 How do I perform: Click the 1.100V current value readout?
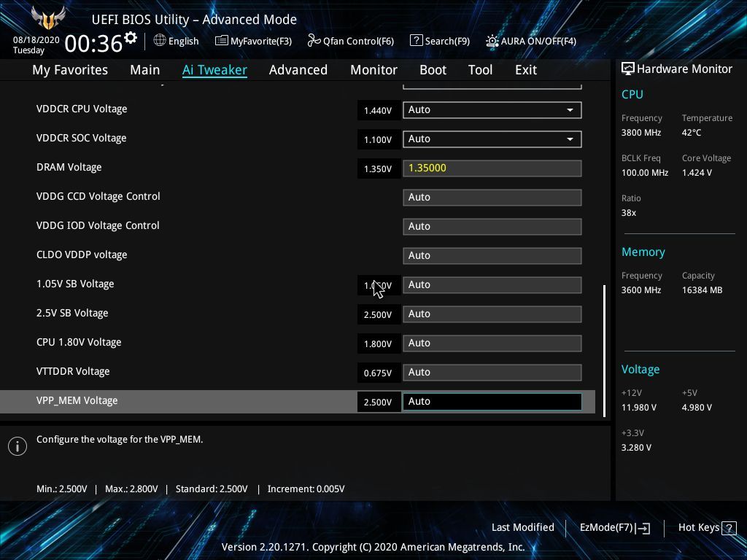(379, 139)
